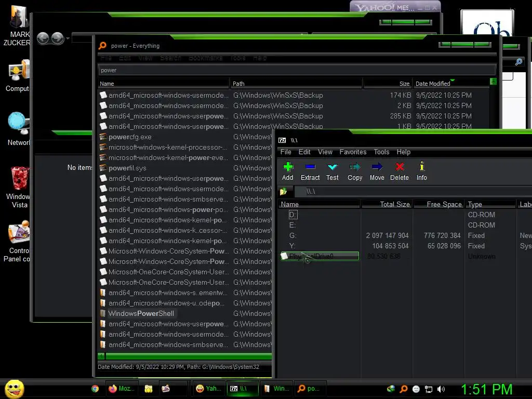Screen dimensions: 532x399
Task: Click the Add button in 7-Zip toolbar
Action: [288, 171]
